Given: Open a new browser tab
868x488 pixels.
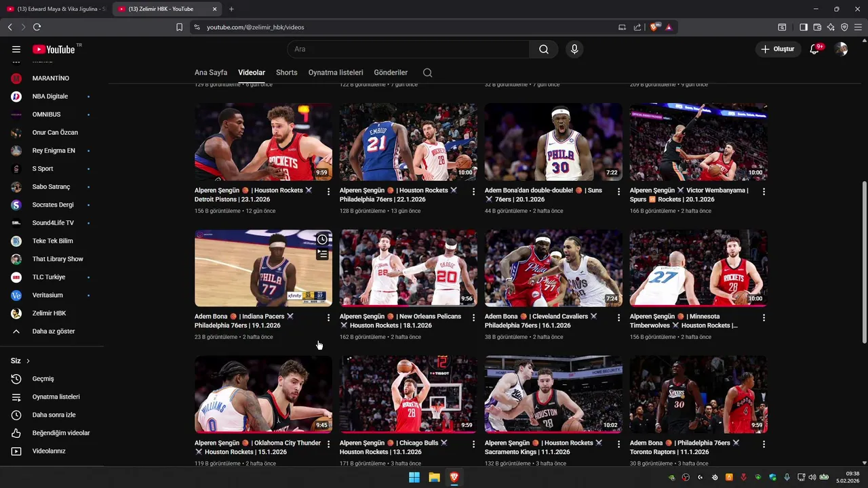Looking at the screenshot, I should tap(231, 9).
